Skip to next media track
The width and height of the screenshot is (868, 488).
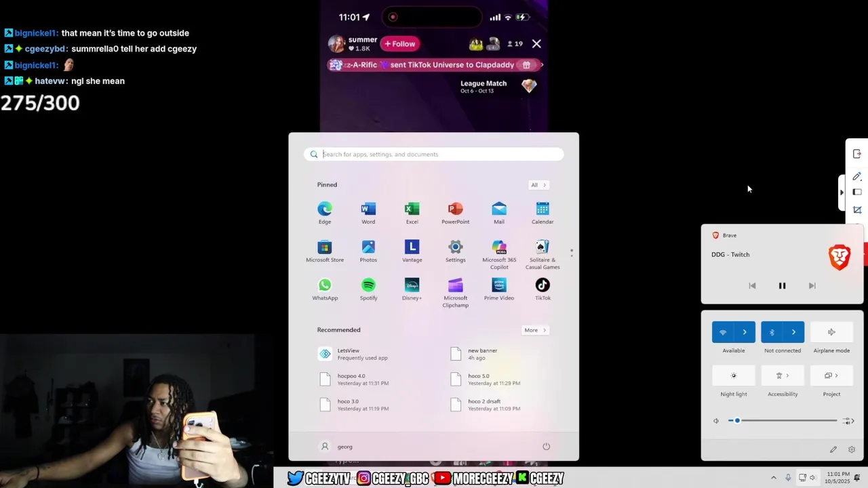812,286
